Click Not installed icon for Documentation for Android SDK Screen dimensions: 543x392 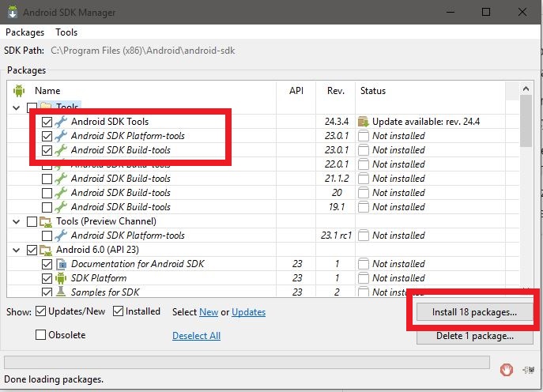tap(364, 264)
